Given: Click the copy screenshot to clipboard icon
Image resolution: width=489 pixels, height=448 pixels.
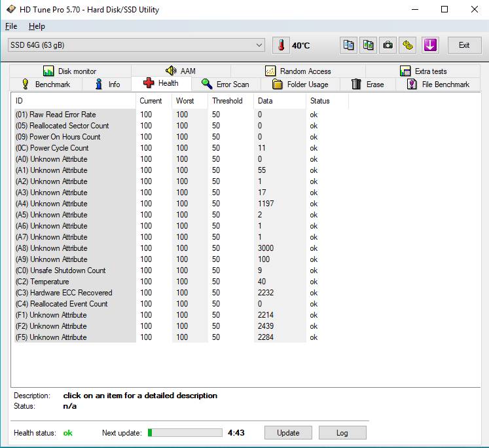Looking at the screenshot, I should pos(368,45).
